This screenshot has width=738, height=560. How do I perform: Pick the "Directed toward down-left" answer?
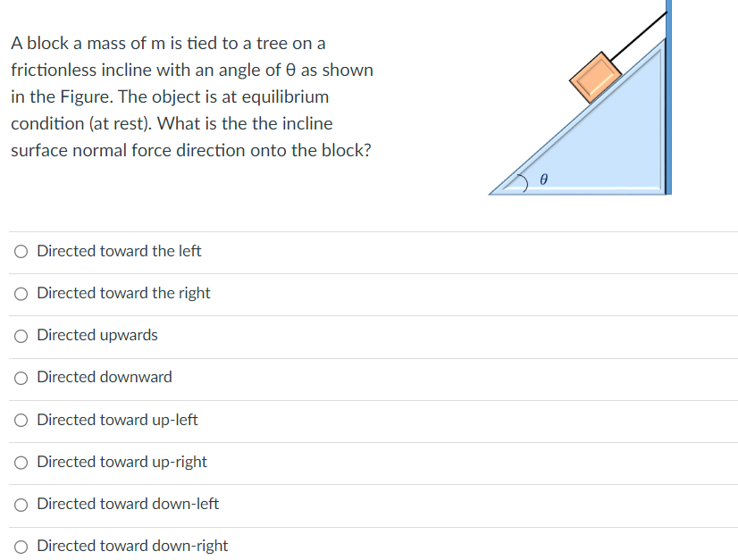click(127, 503)
